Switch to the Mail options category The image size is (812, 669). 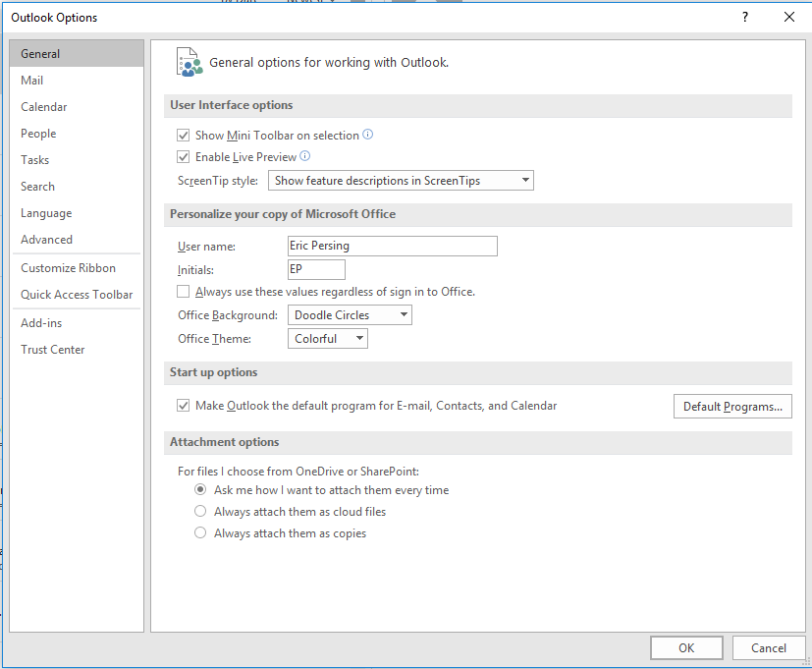point(32,81)
